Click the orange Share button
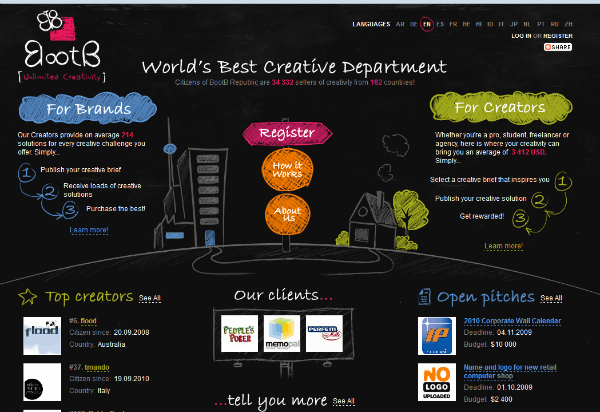600x412 pixels. pos(558,47)
